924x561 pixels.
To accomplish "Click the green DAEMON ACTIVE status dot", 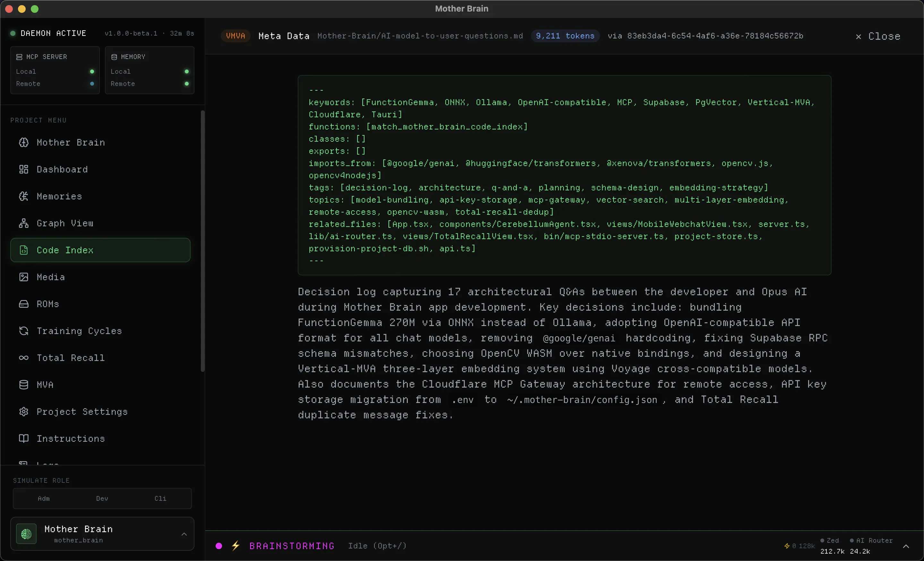I will tap(13, 33).
